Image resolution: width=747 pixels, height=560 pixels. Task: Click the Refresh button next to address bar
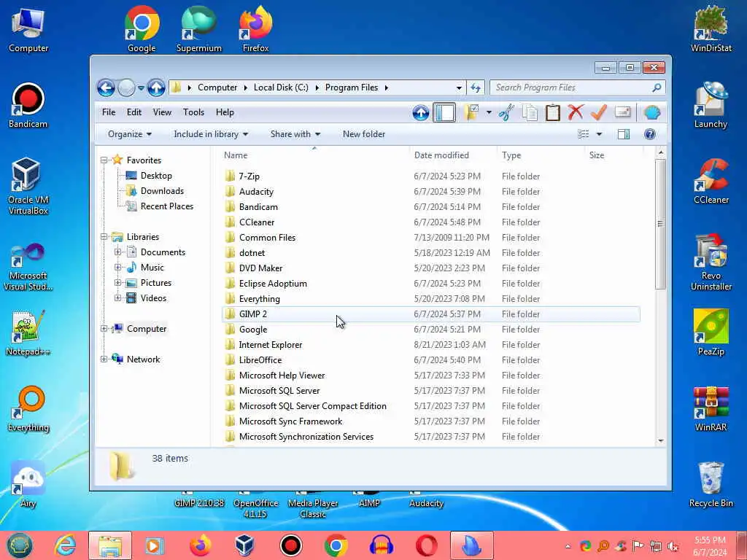[476, 87]
